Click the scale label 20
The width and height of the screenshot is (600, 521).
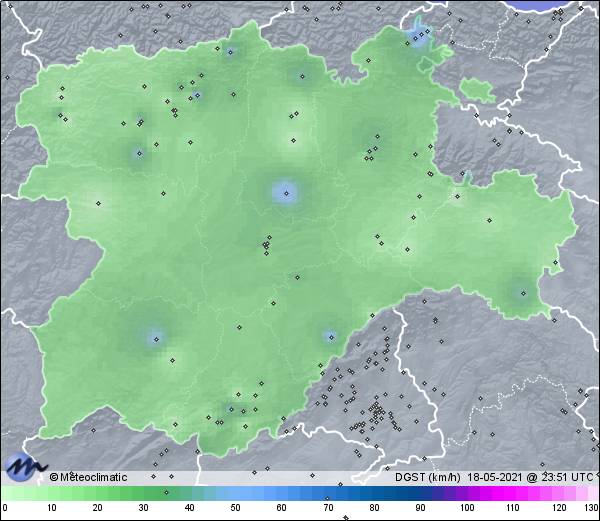coord(98,508)
